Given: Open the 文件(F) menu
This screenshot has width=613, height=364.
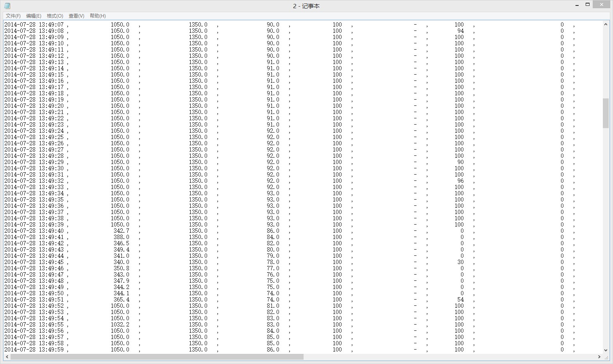Looking at the screenshot, I should click(13, 16).
